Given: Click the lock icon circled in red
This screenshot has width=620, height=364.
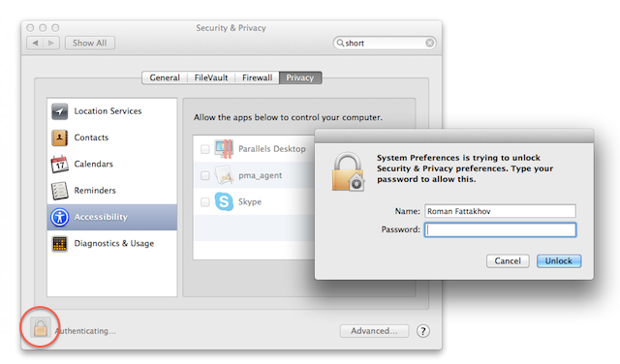Looking at the screenshot, I should (41, 327).
